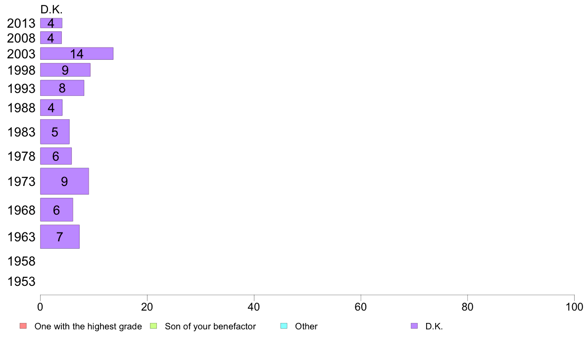Viewport: 588px width, 364px height.
Task: Click the 1958 year label
Action: 21,261
